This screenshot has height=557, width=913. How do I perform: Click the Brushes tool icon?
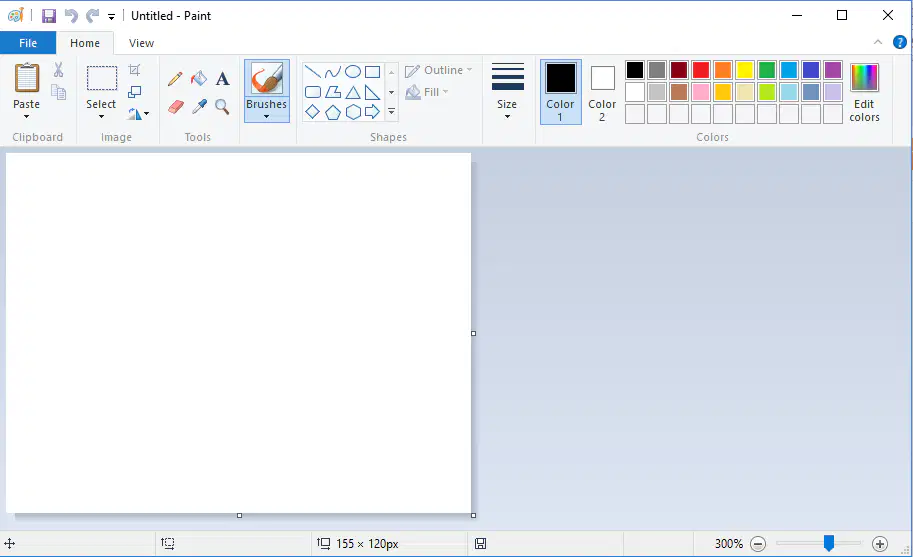pyautogui.click(x=267, y=78)
